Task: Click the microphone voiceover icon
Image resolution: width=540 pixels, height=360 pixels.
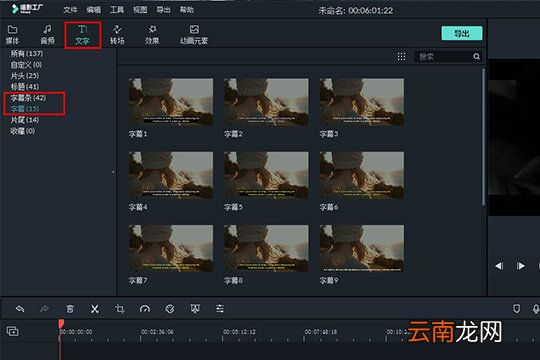Action: point(536,309)
